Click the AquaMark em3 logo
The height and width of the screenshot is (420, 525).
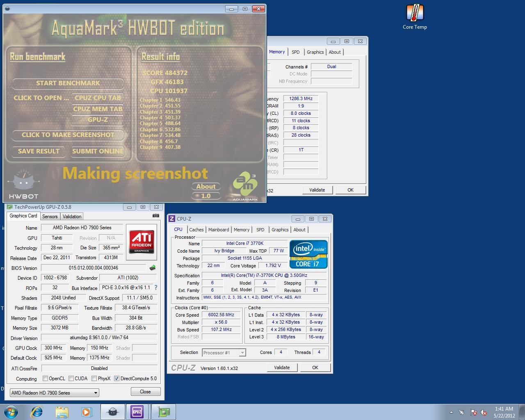pos(245,186)
